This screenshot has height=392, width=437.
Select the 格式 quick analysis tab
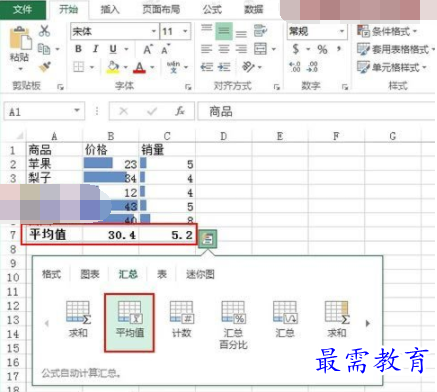pos(52,274)
